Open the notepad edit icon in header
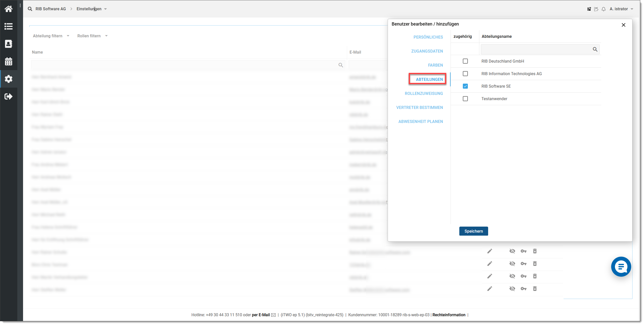 pos(596,9)
